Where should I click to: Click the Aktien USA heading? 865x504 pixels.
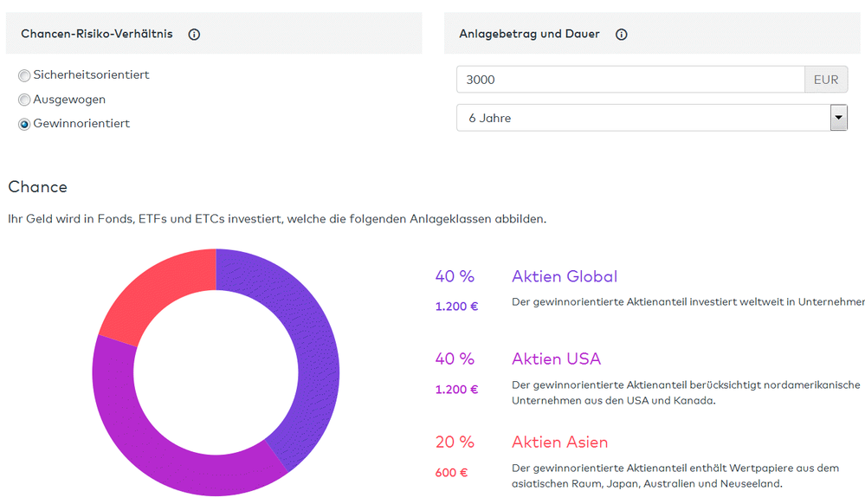(x=556, y=359)
